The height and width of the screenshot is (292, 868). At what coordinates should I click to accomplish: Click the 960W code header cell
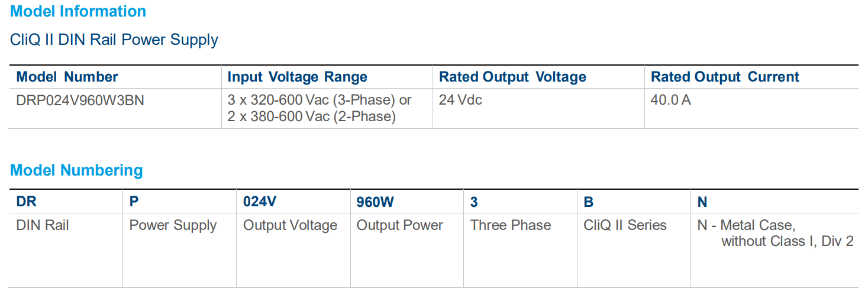tap(375, 202)
